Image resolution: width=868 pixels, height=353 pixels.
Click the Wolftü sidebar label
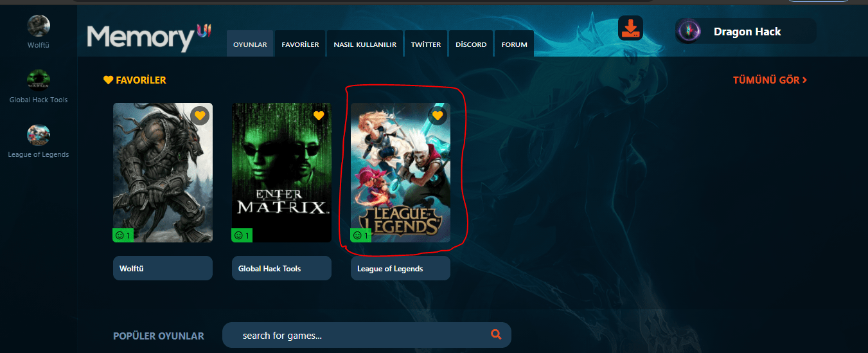coord(39,45)
